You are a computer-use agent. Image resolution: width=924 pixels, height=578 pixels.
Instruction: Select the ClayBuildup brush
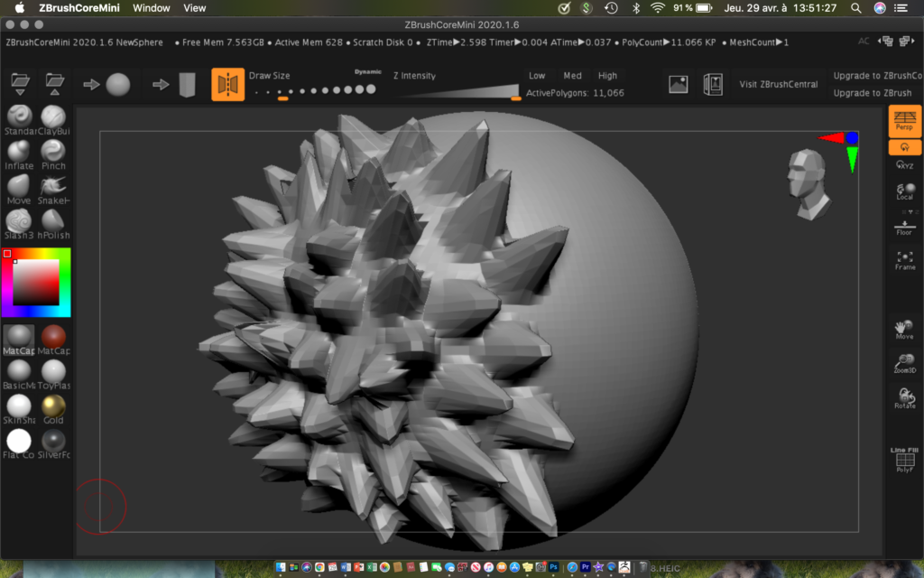tap(53, 117)
